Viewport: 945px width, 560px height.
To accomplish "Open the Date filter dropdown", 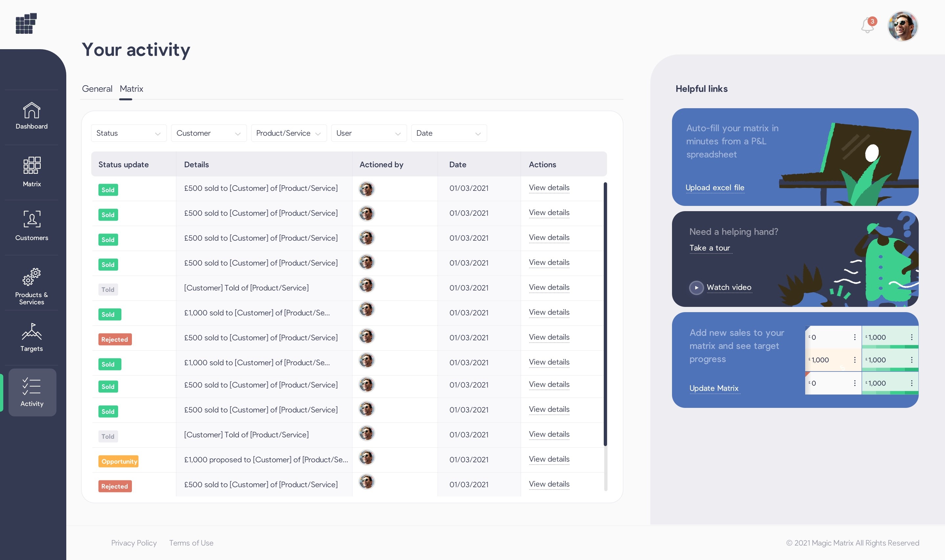I will 449,133.
